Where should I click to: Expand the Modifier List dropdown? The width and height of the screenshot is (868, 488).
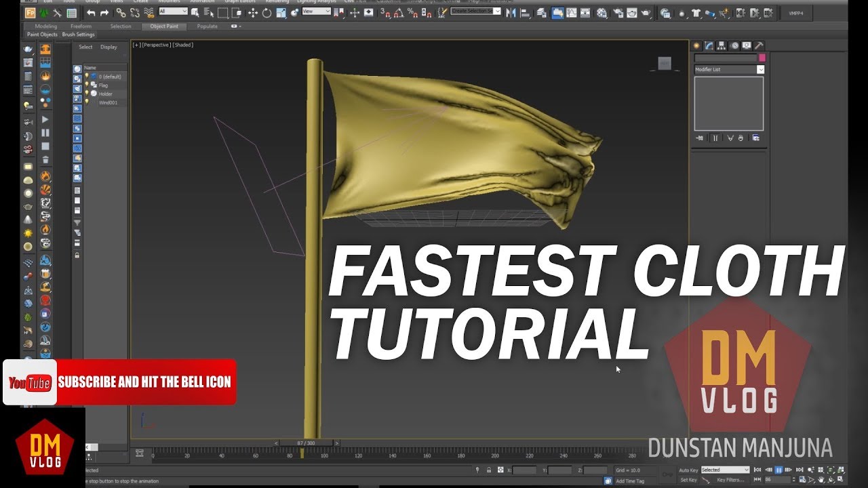click(x=730, y=69)
